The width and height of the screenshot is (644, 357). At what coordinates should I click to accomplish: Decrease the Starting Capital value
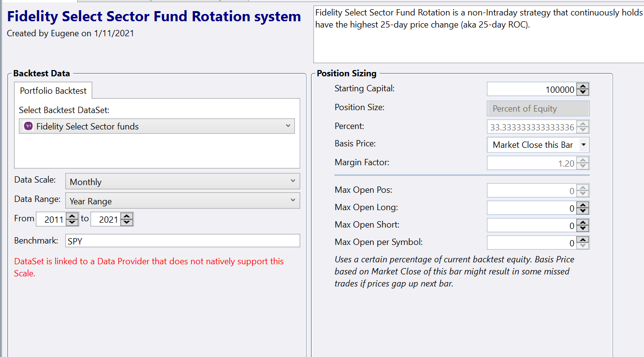(583, 92)
